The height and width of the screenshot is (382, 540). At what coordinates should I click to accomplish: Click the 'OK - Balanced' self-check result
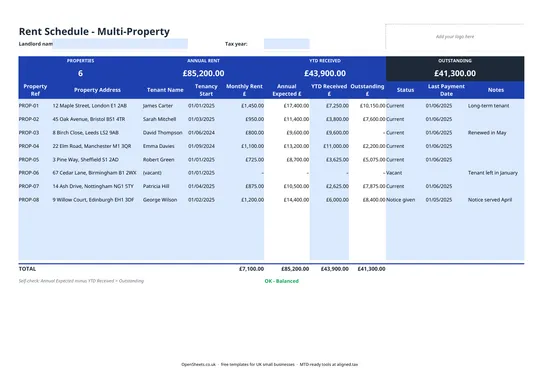[x=281, y=281]
